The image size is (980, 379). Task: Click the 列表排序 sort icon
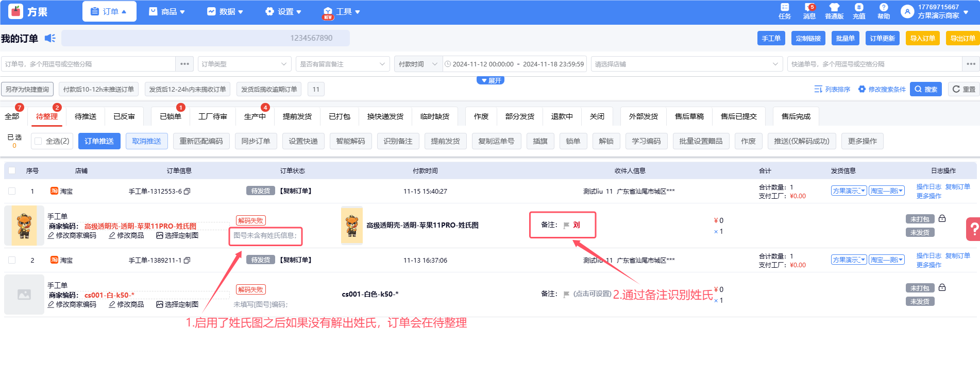(x=818, y=89)
